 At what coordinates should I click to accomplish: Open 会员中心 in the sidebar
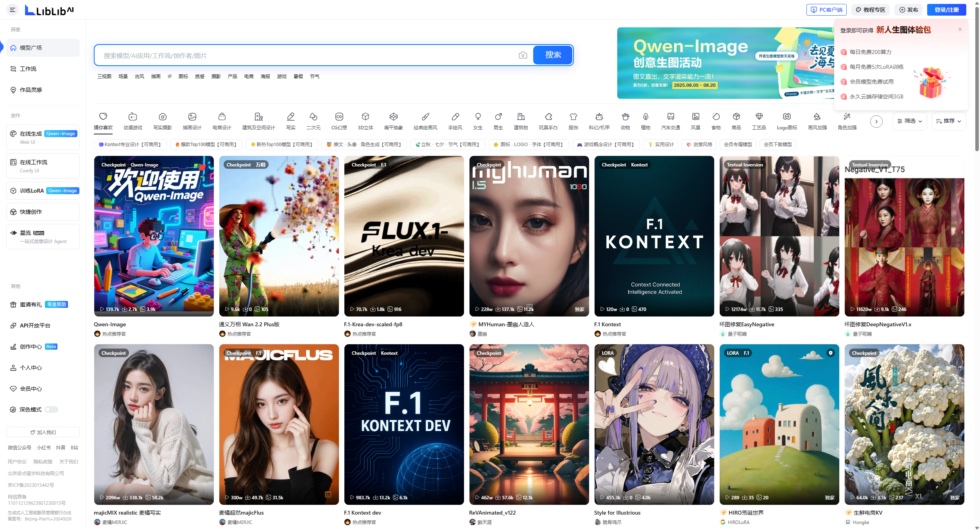click(x=43, y=389)
